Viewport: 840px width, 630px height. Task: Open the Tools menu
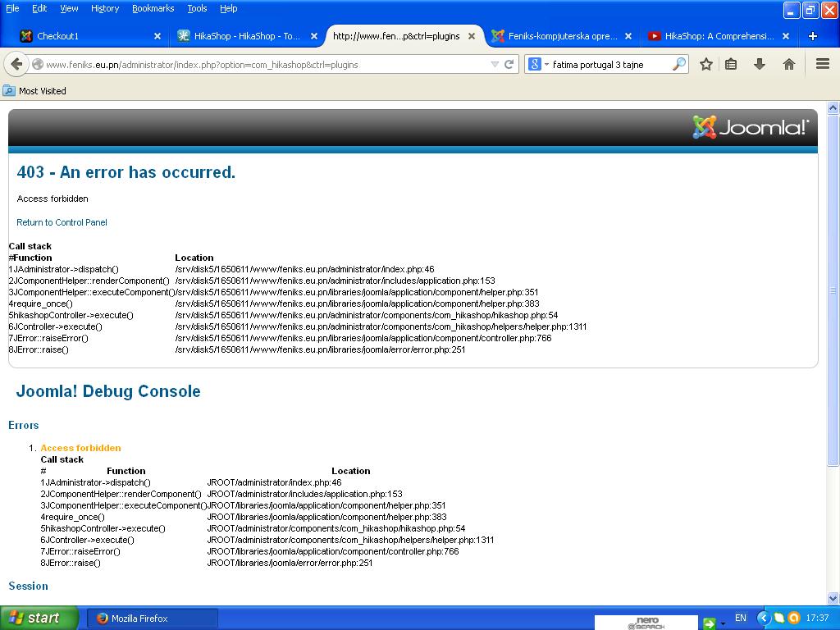click(x=197, y=8)
